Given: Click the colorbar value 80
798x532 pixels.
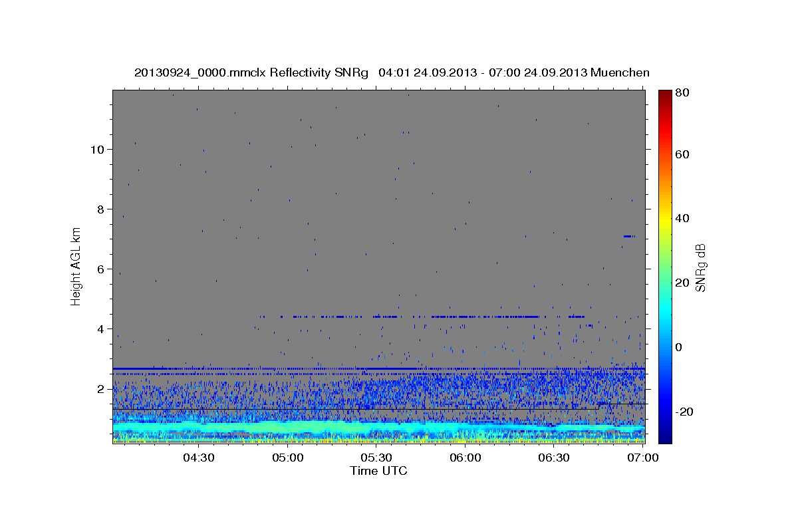Looking at the screenshot, I should tap(684, 92).
